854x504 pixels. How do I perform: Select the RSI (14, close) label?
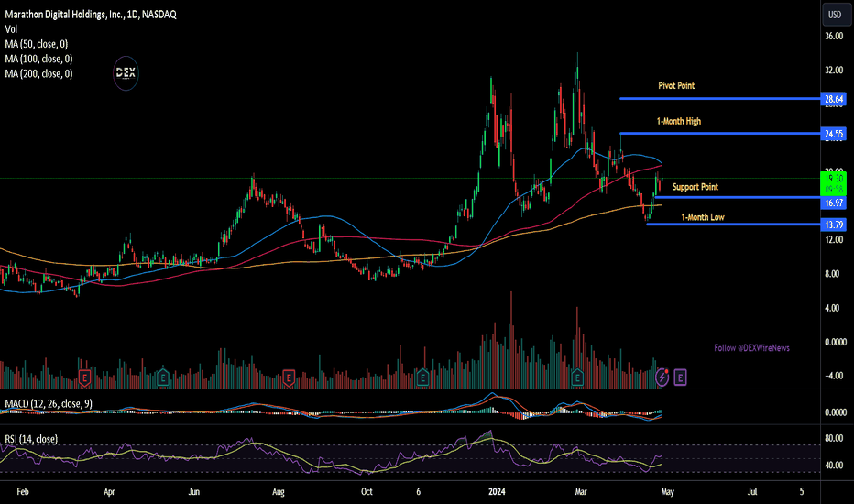coord(31,439)
